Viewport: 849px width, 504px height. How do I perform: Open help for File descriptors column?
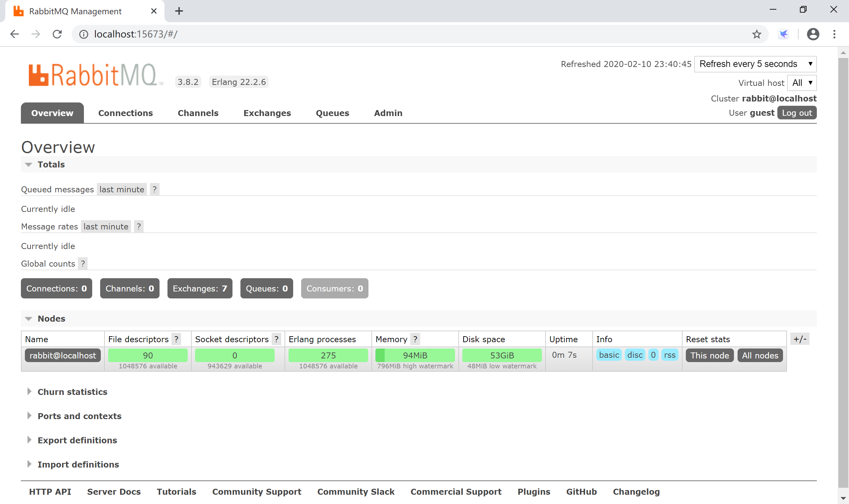coord(176,339)
